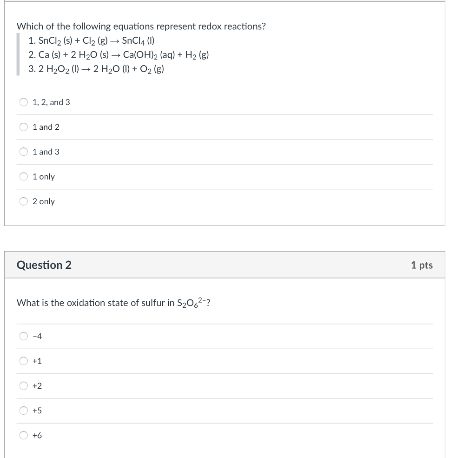
Task: Click the redox reactions question text
Action: [x=141, y=26]
